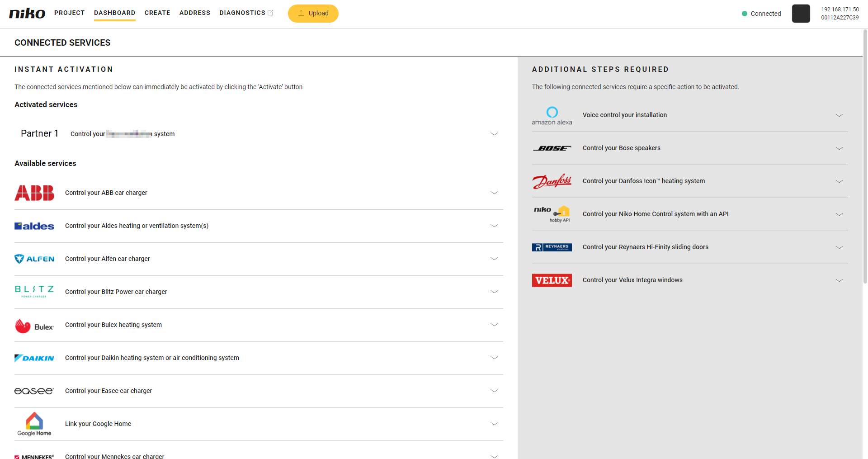Screen dimensions: 868x459
Task: Expand the ABB car charger row
Action: point(494,193)
